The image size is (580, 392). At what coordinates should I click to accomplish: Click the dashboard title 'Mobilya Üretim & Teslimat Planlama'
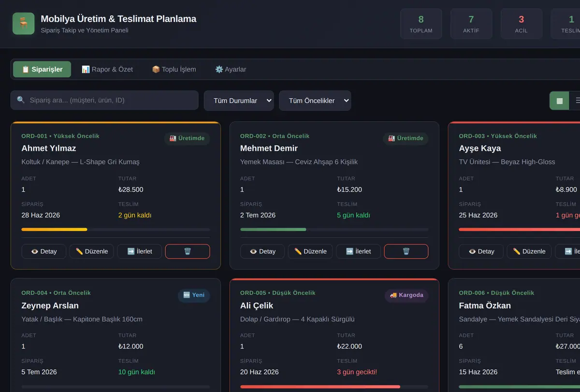click(118, 19)
